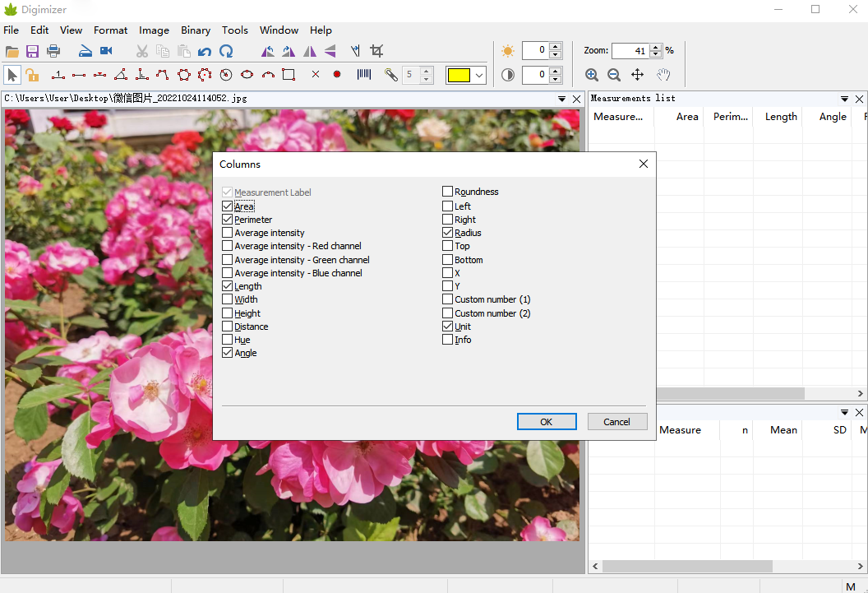Uncheck the Radius checkbox
The height and width of the screenshot is (593, 868).
pyautogui.click(x=447, y=233)
